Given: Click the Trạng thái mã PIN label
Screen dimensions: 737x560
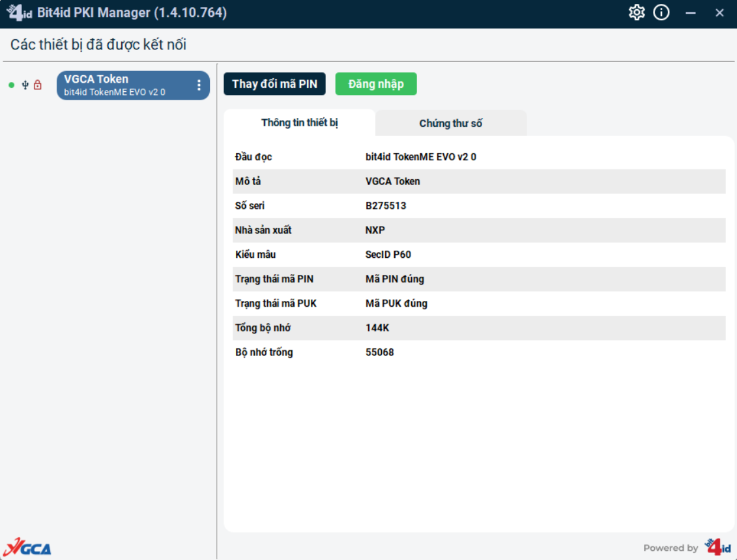Looking at the screenshot, I should click(274, 279).
